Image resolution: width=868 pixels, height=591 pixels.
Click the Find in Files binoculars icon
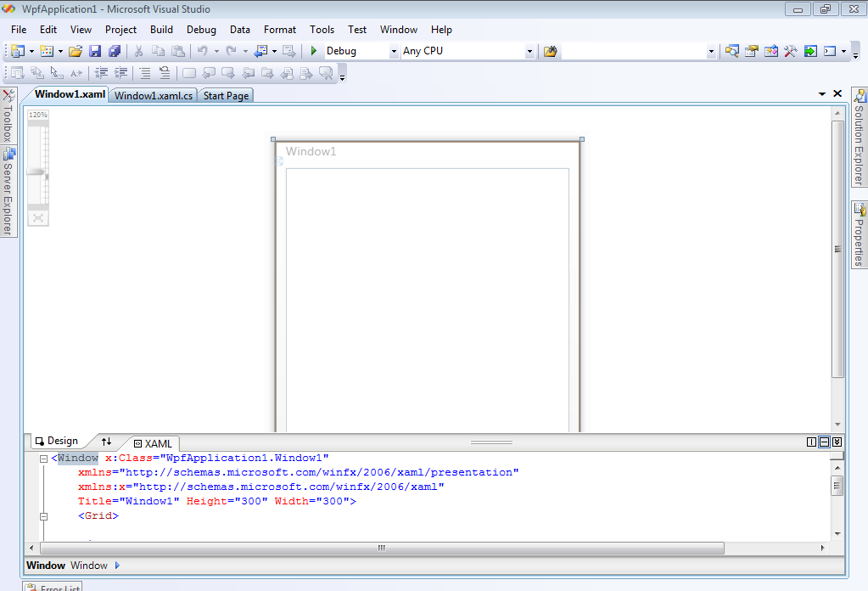551,51
